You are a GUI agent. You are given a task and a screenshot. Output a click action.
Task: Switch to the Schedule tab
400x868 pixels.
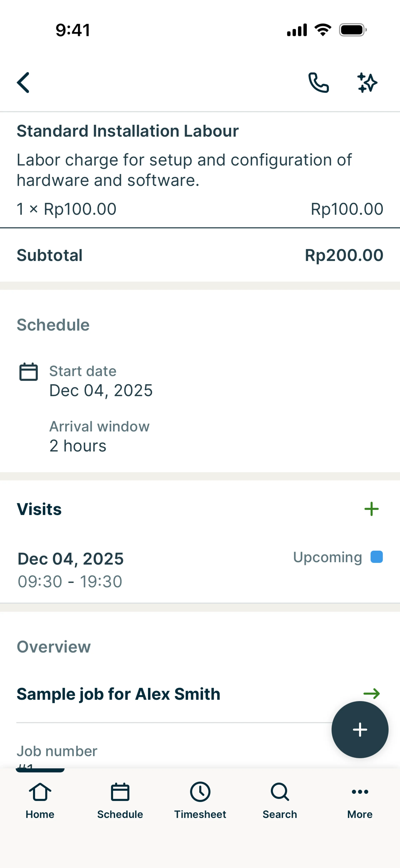pyautogui.click(x=120, y=800)
